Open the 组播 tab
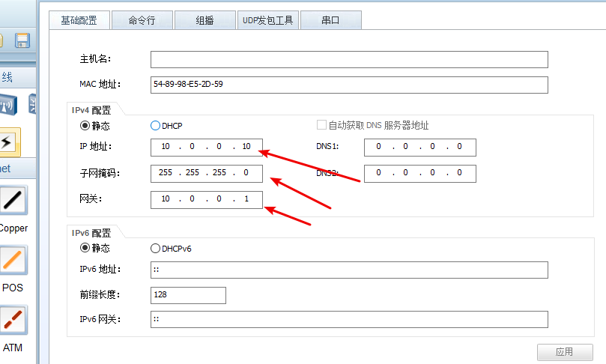 click(204, 20)
